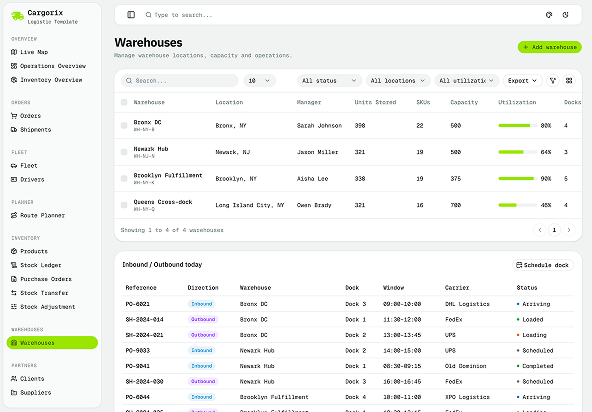Navigate to Stock Ledger
The height and width of the screenshot is (412, 592).
point(52,265)
